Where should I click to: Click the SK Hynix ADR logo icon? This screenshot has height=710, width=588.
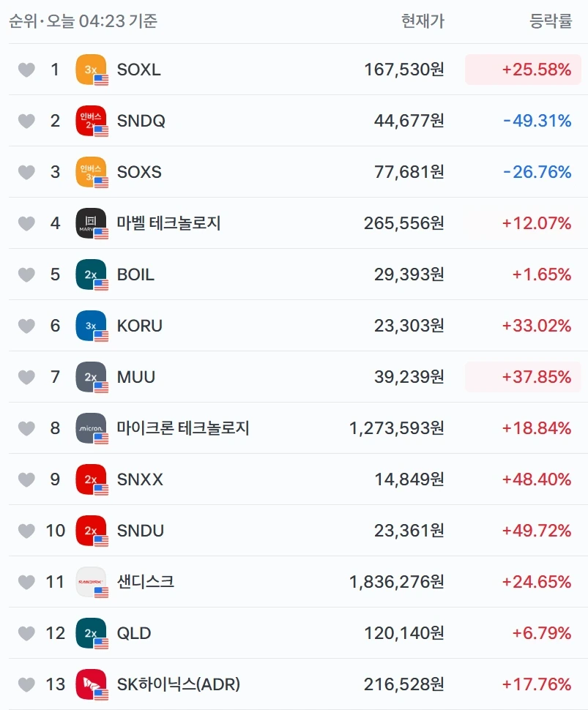pyautogui.click(x=91, y=684)
